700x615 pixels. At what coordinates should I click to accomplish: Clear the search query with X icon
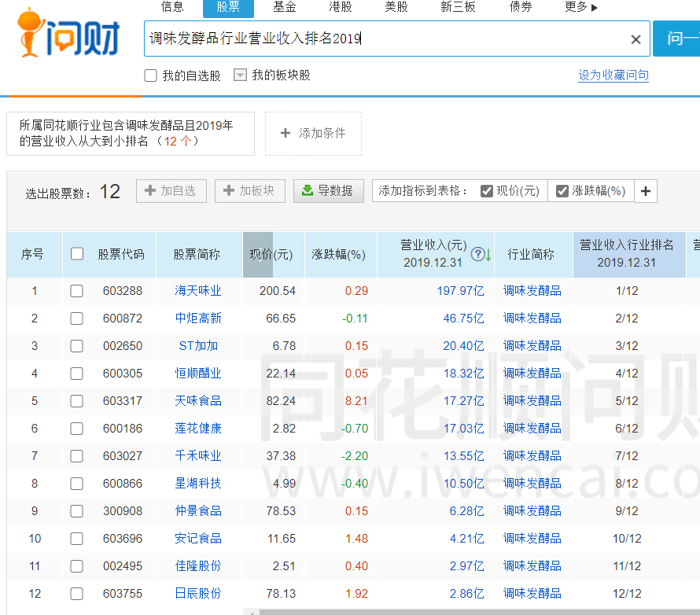636,39
